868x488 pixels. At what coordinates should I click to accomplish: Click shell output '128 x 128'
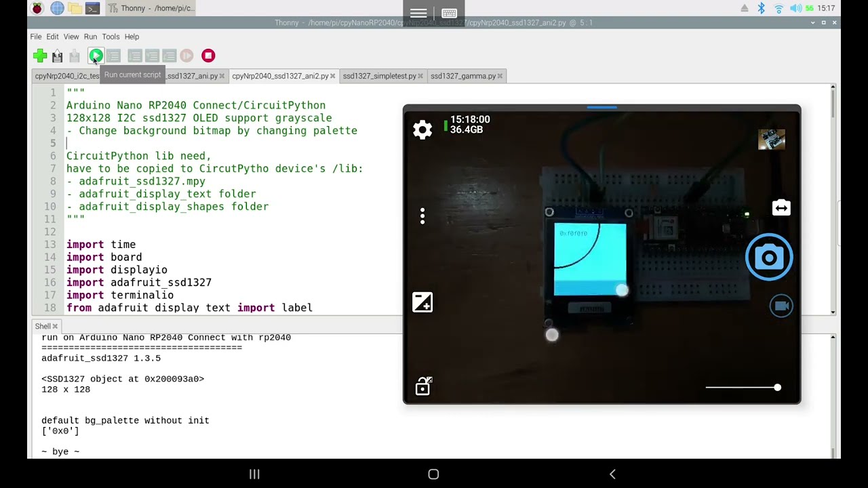66,390
